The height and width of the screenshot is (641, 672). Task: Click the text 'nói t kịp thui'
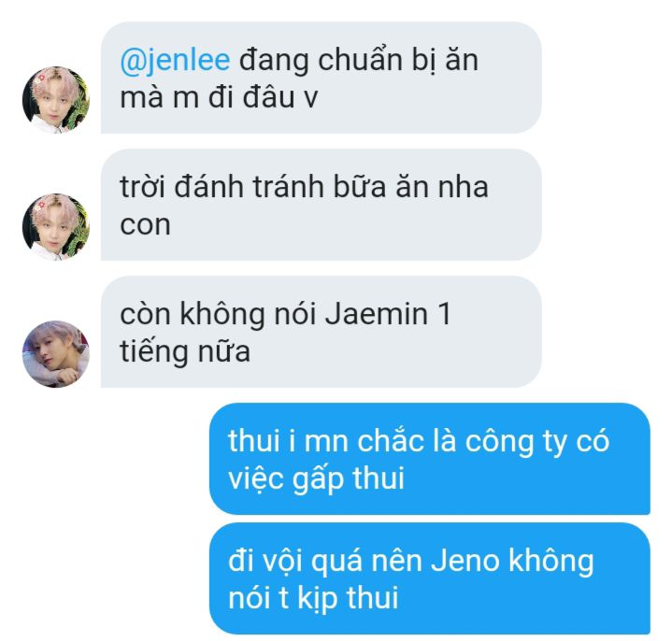pos(313,598)
